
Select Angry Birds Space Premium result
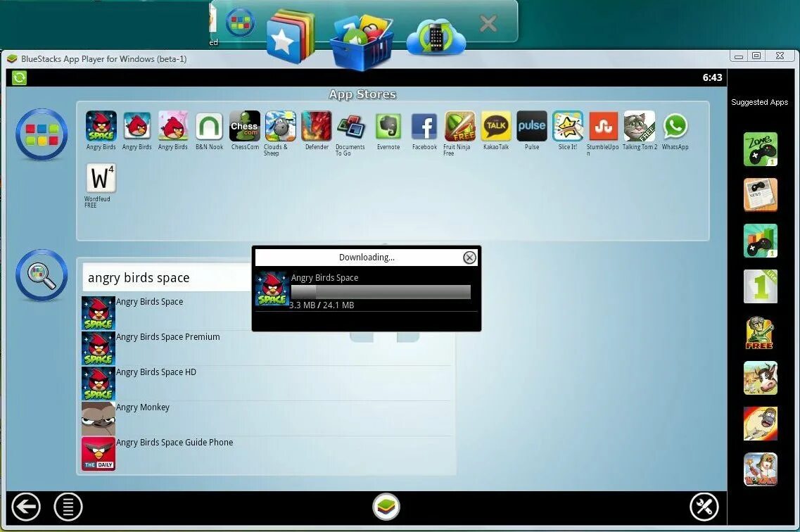[x=266, y=348]
